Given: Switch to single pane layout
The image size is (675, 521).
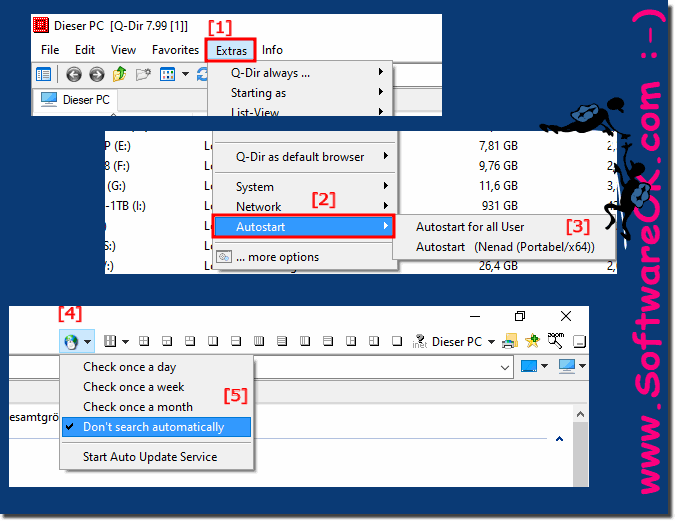Looking at the screenshot, I should (x=397, y=341).
